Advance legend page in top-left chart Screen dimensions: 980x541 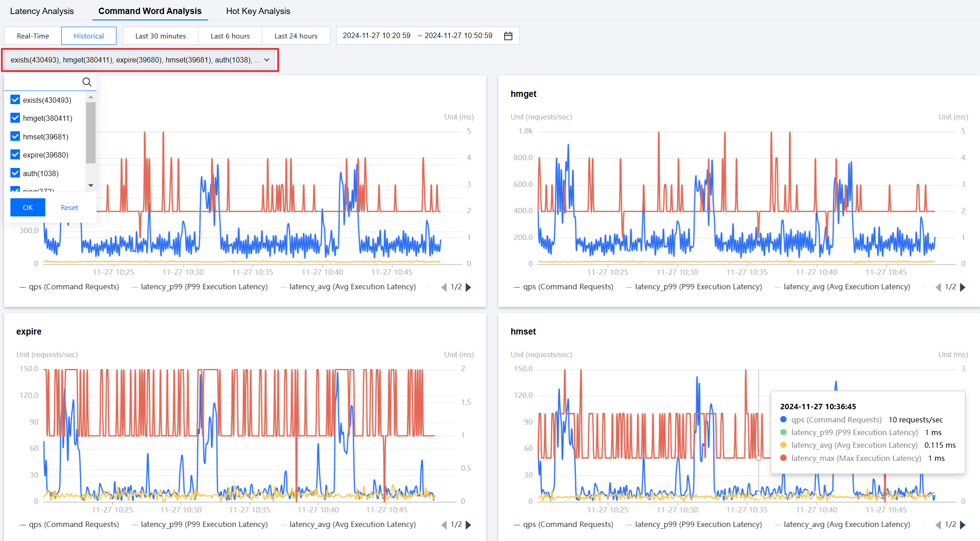[468, 287]
